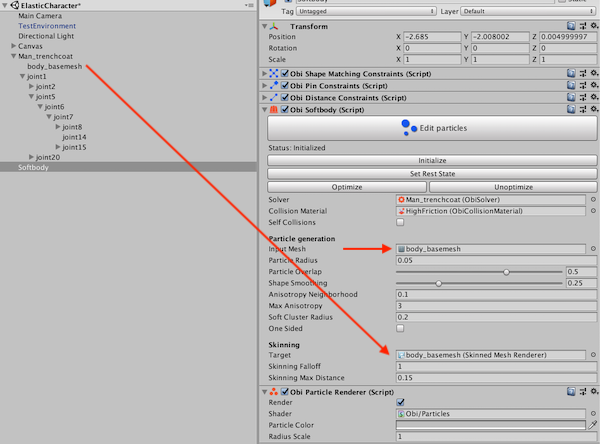
Task: Edit Skinning Max Distance field
Action: [496, 378]
